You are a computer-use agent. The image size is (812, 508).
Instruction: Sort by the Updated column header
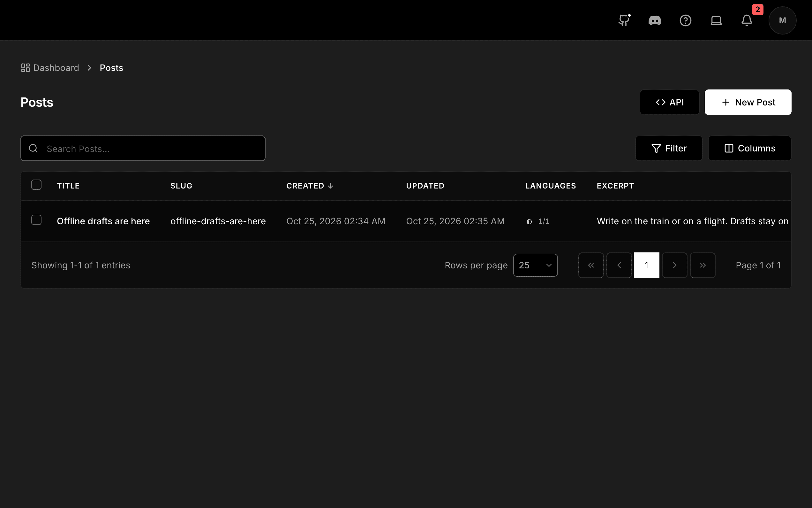425,186
